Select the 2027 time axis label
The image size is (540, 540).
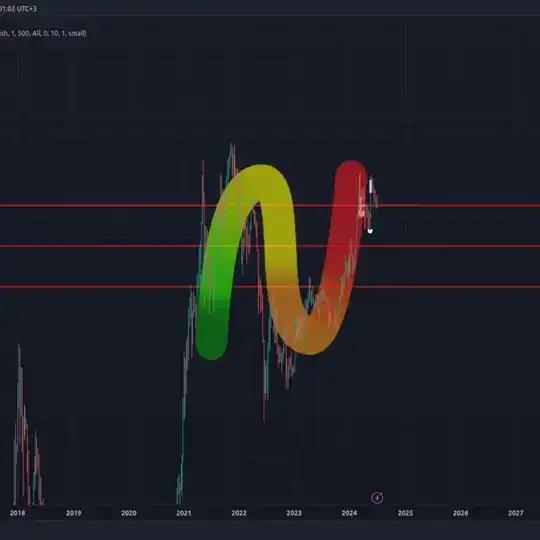tap(516, 513)
